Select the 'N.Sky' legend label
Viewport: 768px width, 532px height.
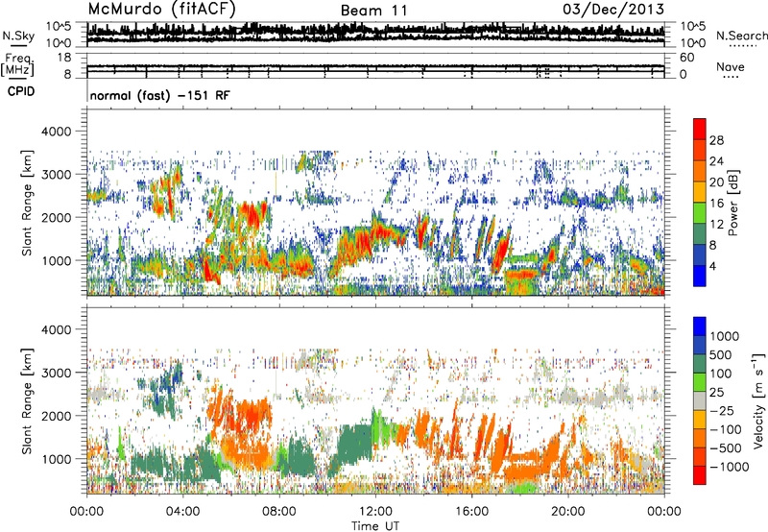click(18, 36)
